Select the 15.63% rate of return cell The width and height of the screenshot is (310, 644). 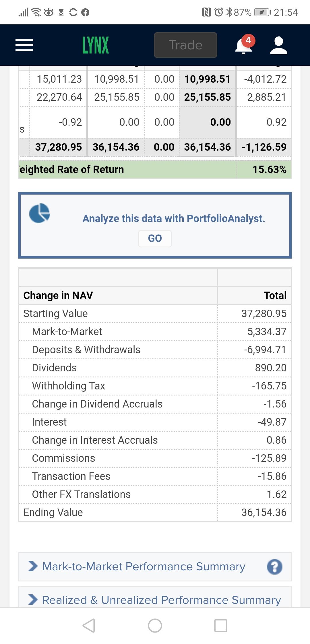click(x=264, y=170)
